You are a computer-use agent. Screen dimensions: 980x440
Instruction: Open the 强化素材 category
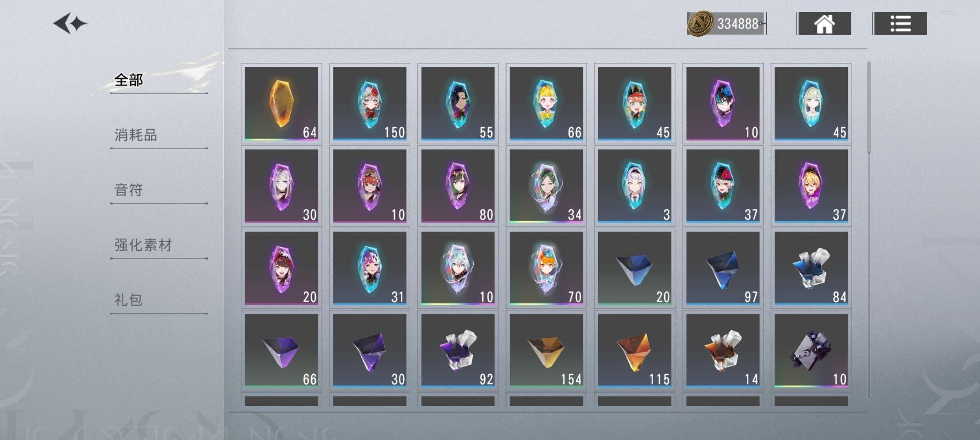(143, 245)
